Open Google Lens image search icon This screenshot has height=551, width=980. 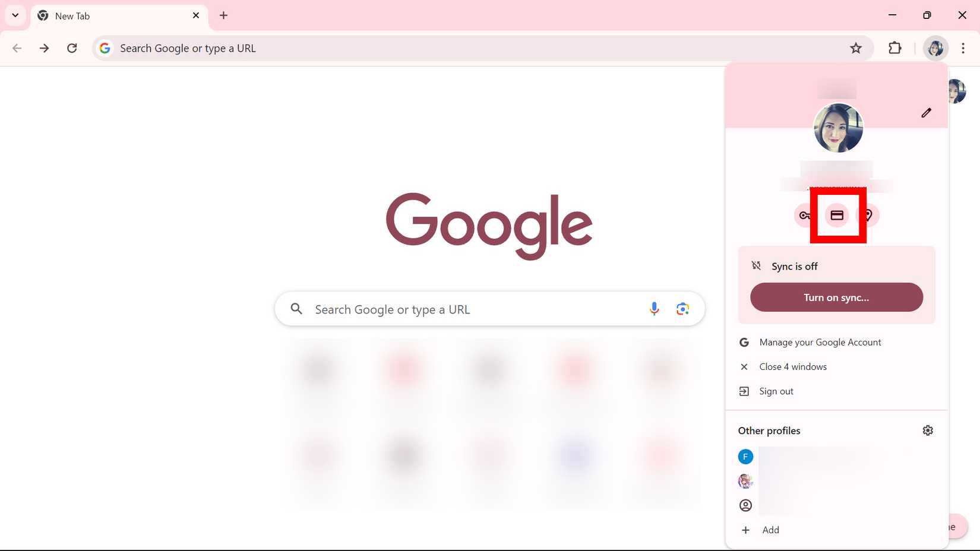(x=682, y=309)
